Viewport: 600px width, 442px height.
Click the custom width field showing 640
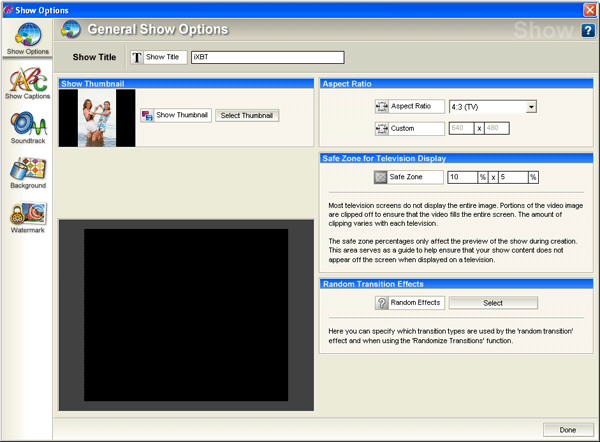click(x=461, y=128)
